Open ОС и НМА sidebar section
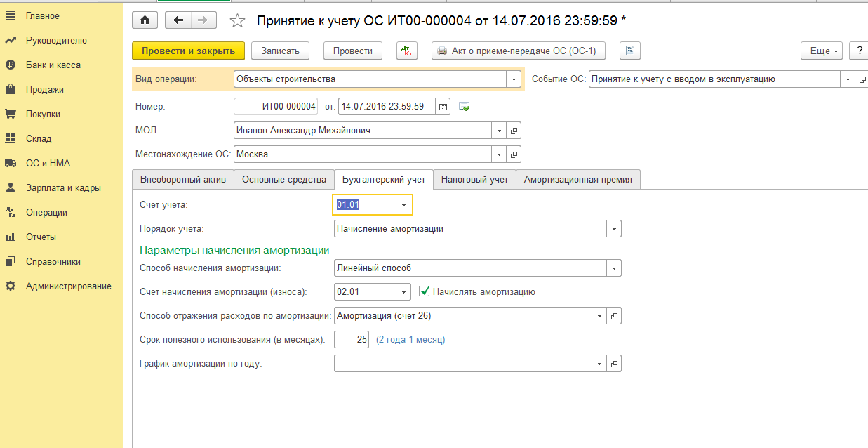This screenshot has height=448, width=868. pyautogui.click(x=48, y=163)
